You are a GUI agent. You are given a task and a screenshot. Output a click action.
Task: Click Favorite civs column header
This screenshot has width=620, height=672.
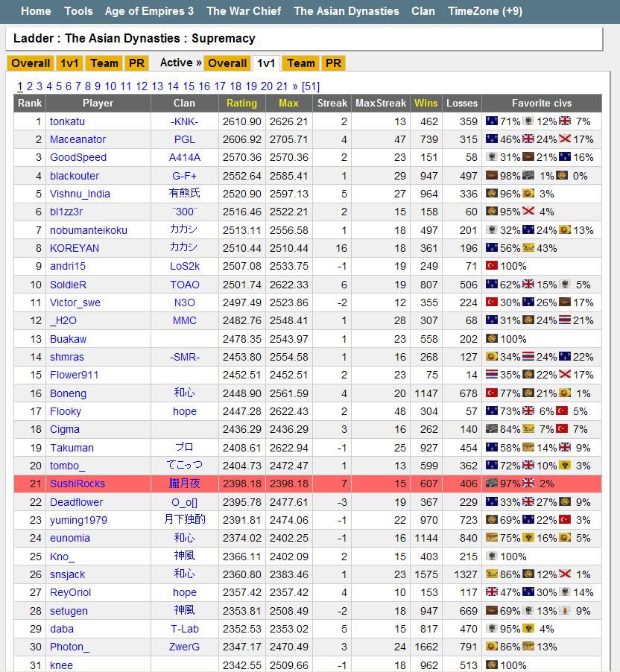pyautogui.click(x=542, y=104)
